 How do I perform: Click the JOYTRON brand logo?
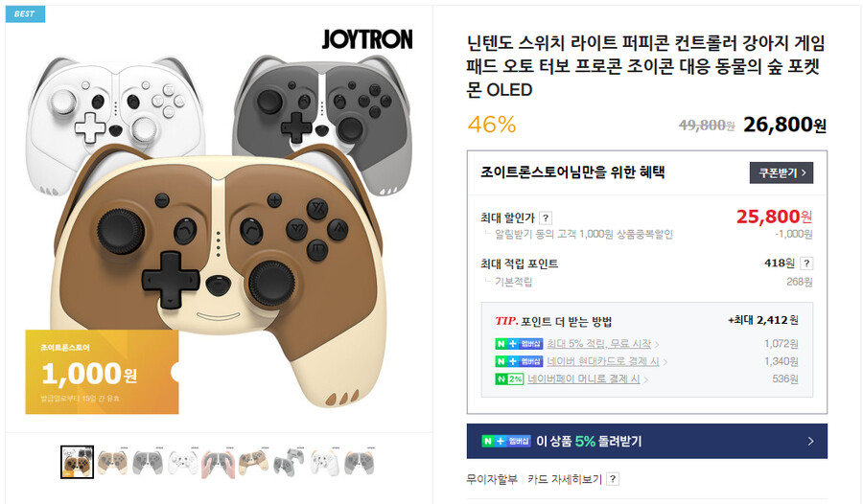[x=367, y=39]
